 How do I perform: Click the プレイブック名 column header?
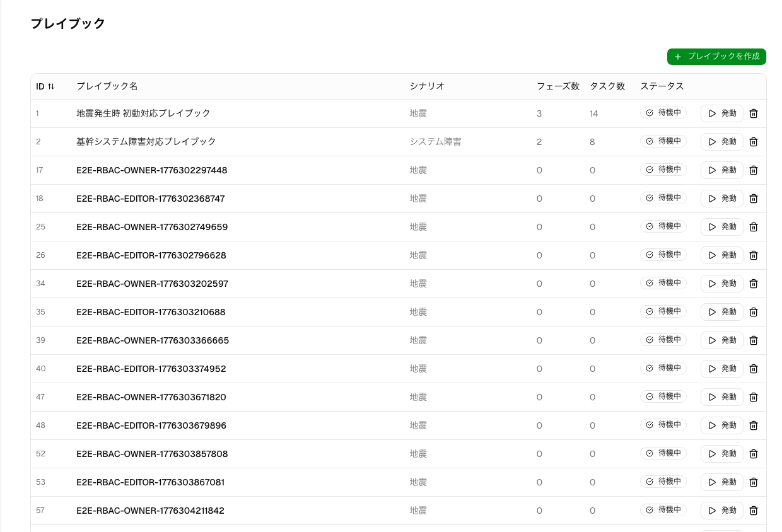pos(107,86)
